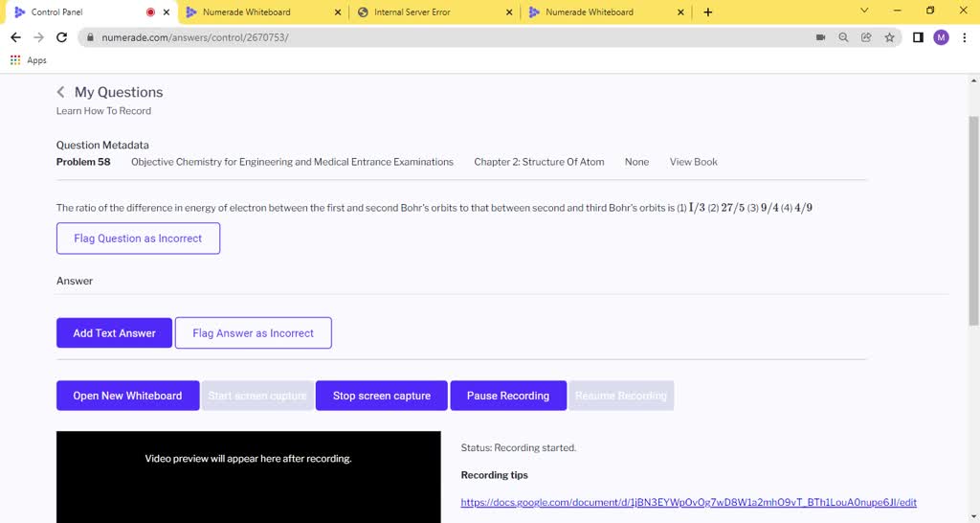The height and width of the screenshot is (523, 980).
Task: Open the zoom magnifier icon
Action: point(843,37)
